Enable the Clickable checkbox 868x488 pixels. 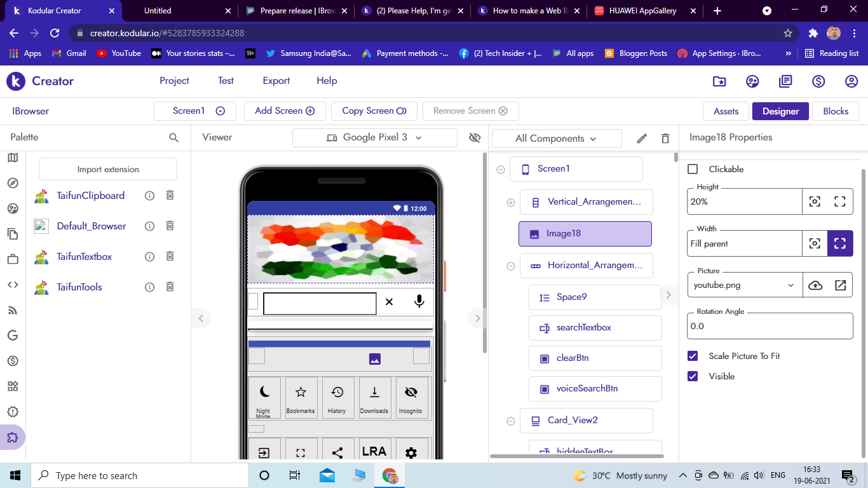point(693,169)
